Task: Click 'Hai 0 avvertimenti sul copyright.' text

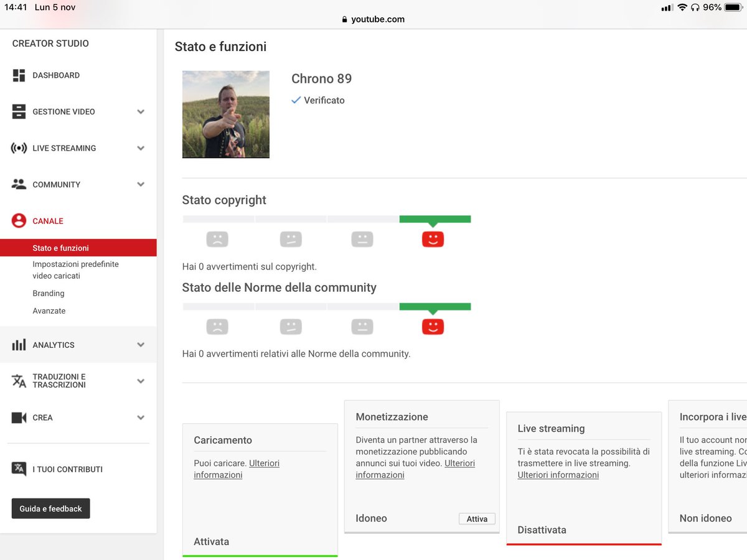Action: point(250,266)
